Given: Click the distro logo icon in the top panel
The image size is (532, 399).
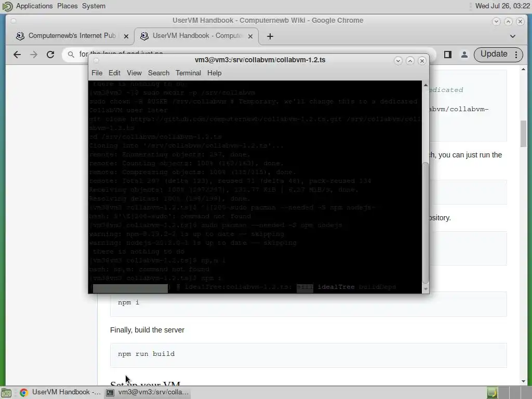Looking at the screenshot, I should click(x=7, y=6).
